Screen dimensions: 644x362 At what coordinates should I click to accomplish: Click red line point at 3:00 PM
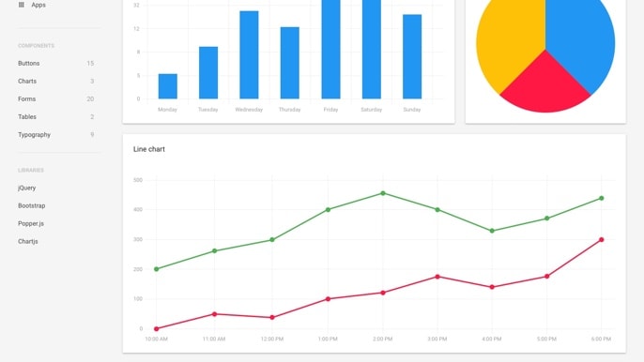tap(437, 277)
